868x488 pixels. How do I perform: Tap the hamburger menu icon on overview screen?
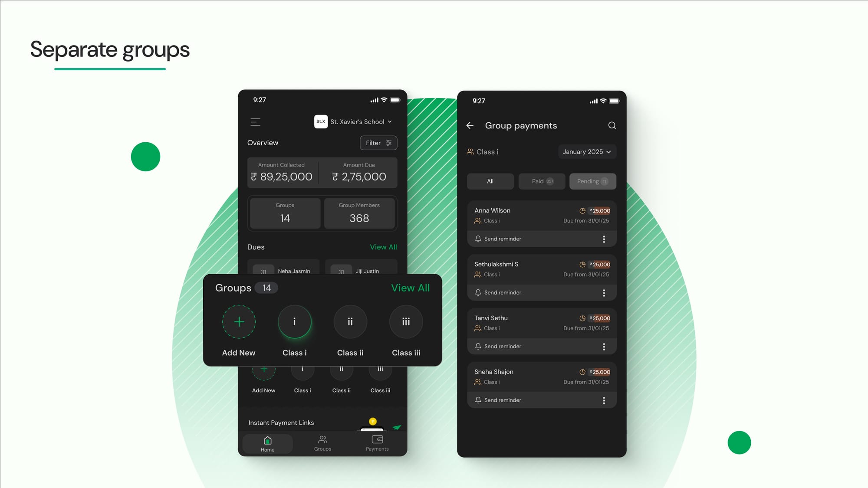(x=255, y=121)
